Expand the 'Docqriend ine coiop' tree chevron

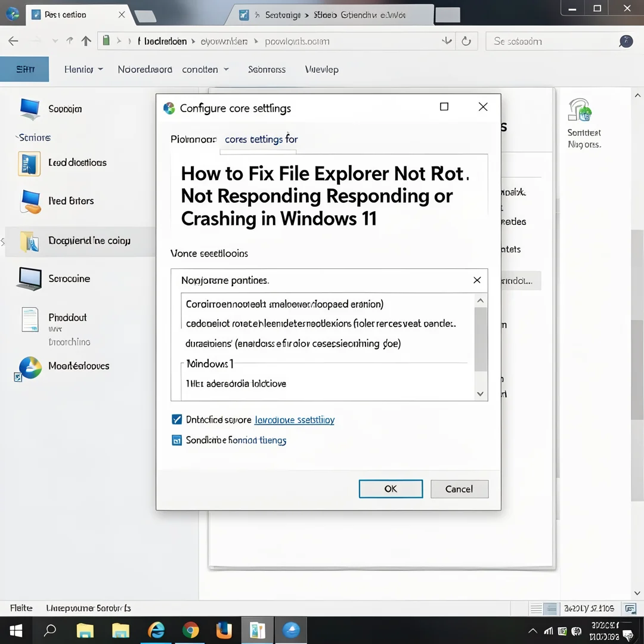coord(3,241)
